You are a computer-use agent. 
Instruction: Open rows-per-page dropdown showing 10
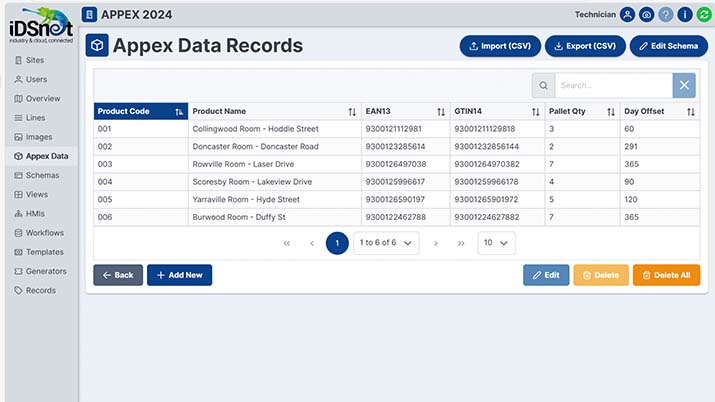click(x=496, y=243)
